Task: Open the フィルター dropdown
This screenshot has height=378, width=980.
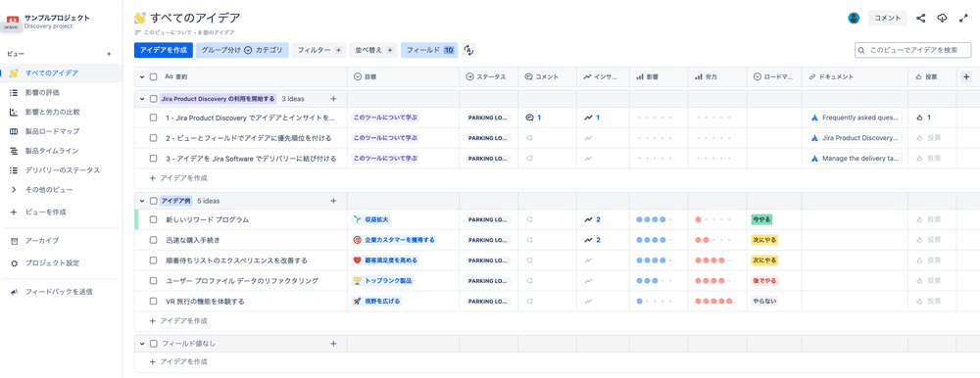Action: [x=318, y=50]
